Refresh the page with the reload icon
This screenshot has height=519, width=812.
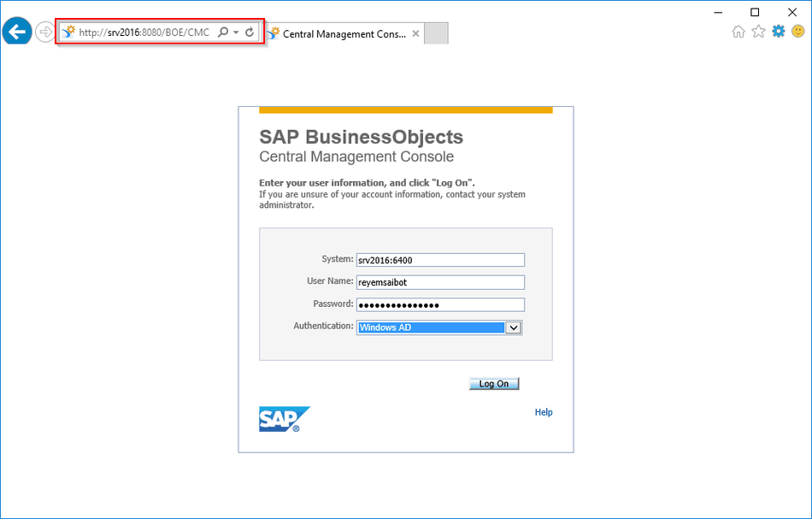click(250, 32)
